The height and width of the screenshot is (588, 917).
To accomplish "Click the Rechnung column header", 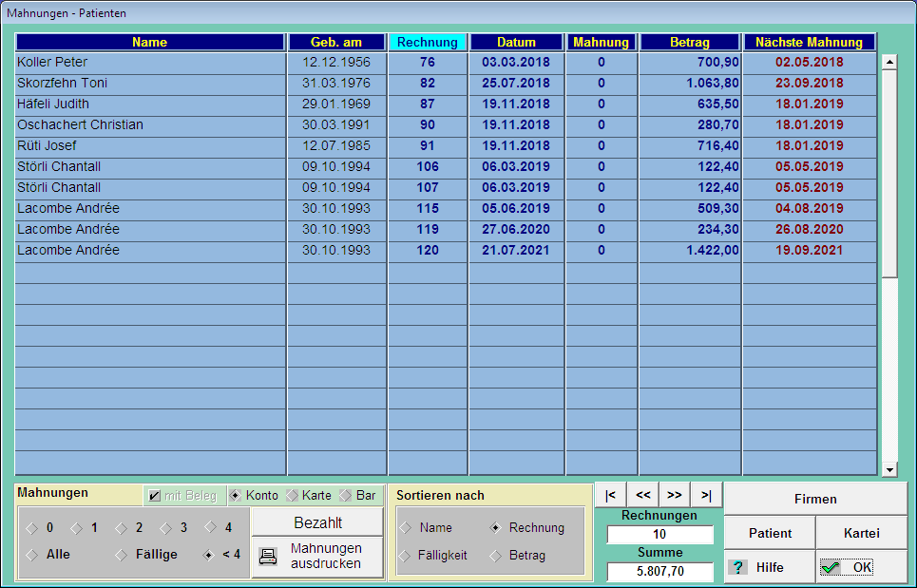I will click(428, 43).
